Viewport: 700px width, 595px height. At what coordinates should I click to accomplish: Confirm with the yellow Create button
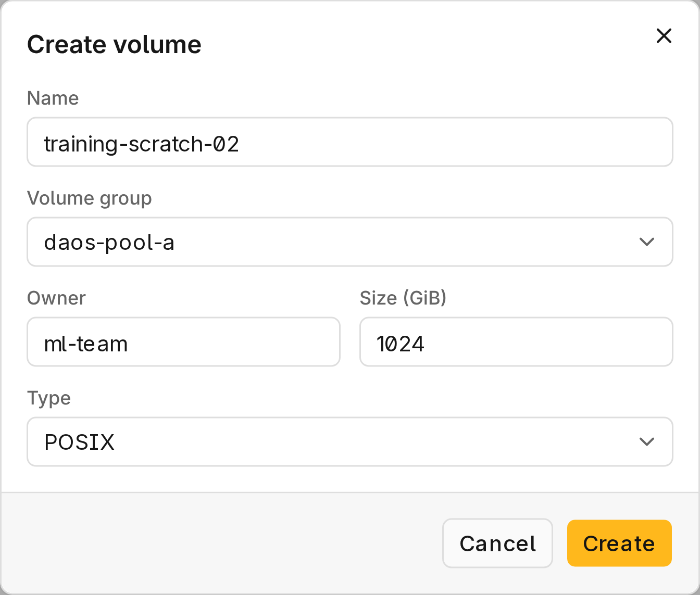click(x=619, y=543)
